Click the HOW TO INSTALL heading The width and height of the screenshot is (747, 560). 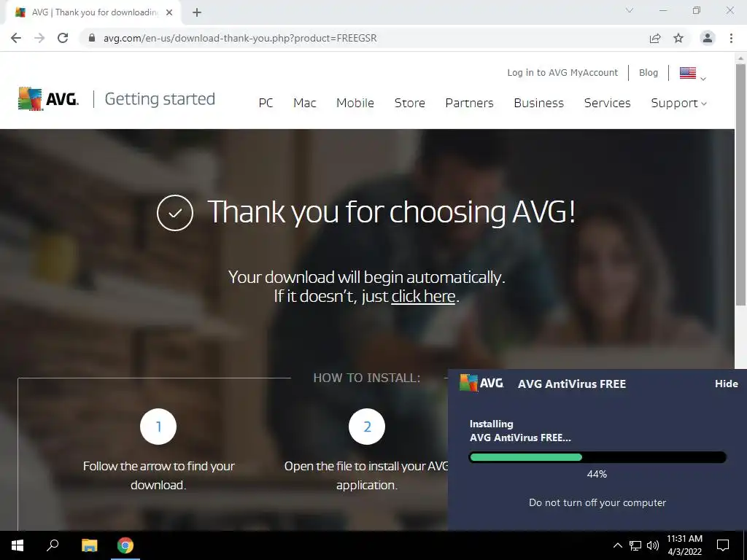[x=367, y=378]
